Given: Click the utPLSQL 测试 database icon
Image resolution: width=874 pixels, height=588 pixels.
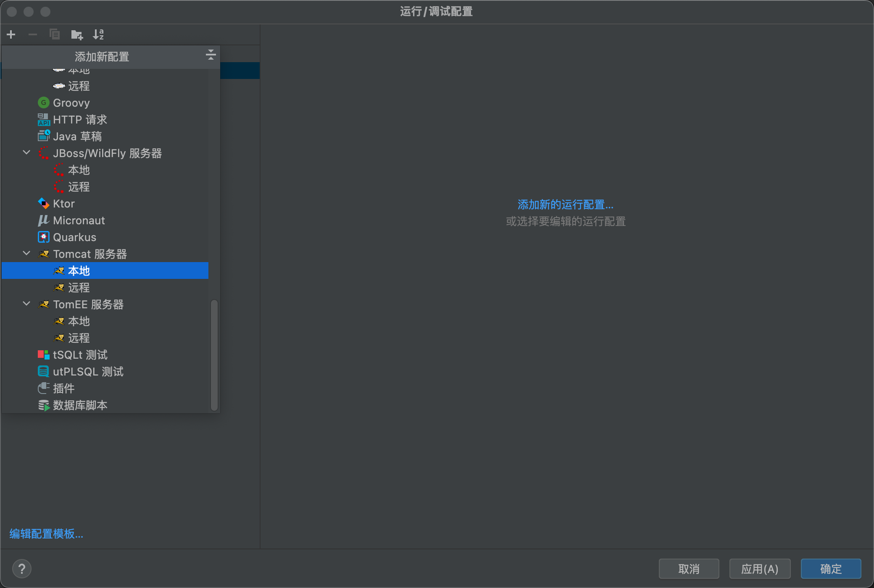Looking at the screenshot, I should pyautogui.click(x=44, y=371).
